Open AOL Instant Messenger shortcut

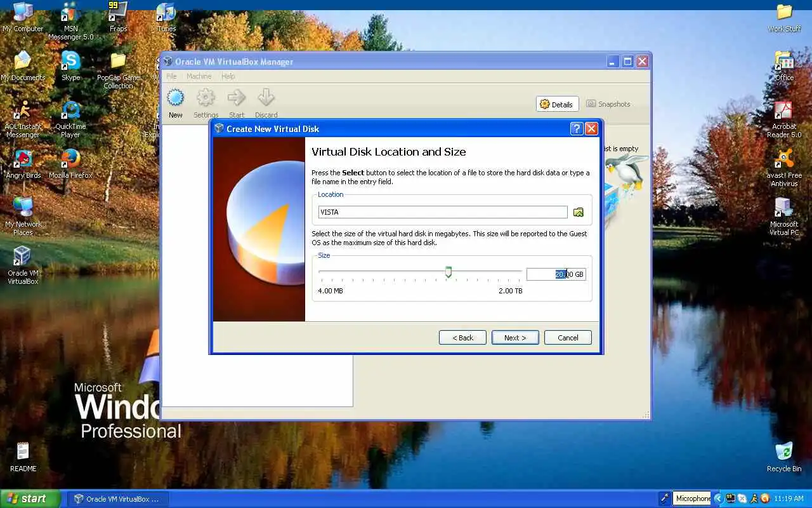[23, 119]
